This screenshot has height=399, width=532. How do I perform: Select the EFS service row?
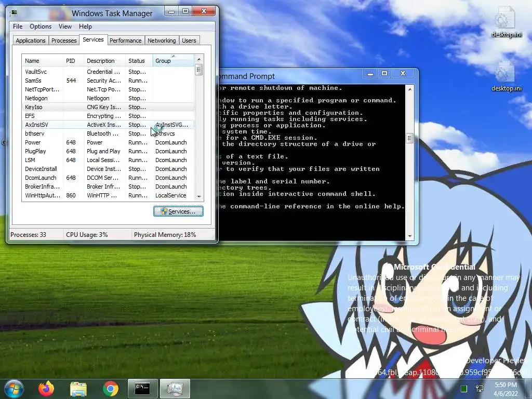(108, 116)
